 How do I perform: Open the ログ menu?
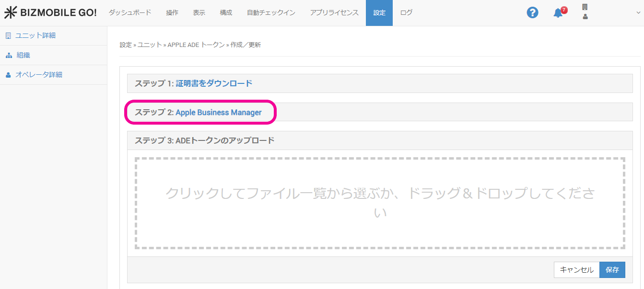pos(406,13)
